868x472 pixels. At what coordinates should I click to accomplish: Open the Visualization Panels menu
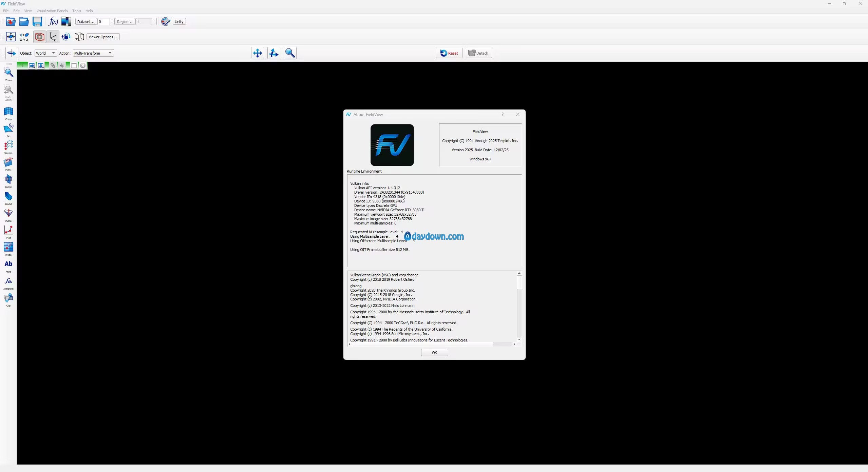(52, 11)
